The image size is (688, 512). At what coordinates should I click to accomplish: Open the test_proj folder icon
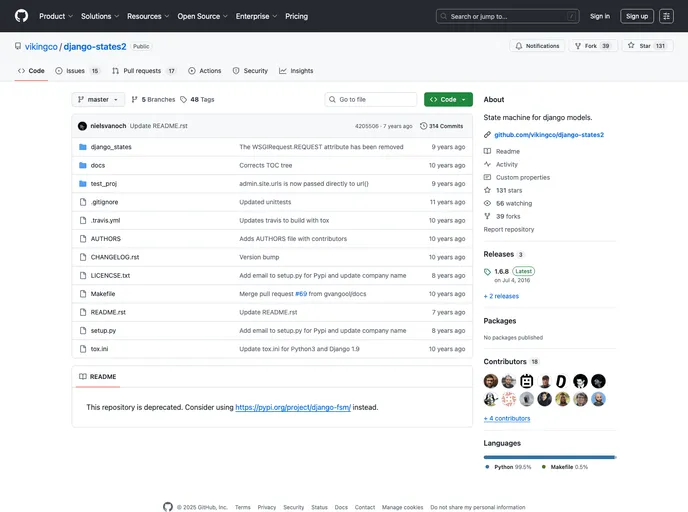coord(82,184)
